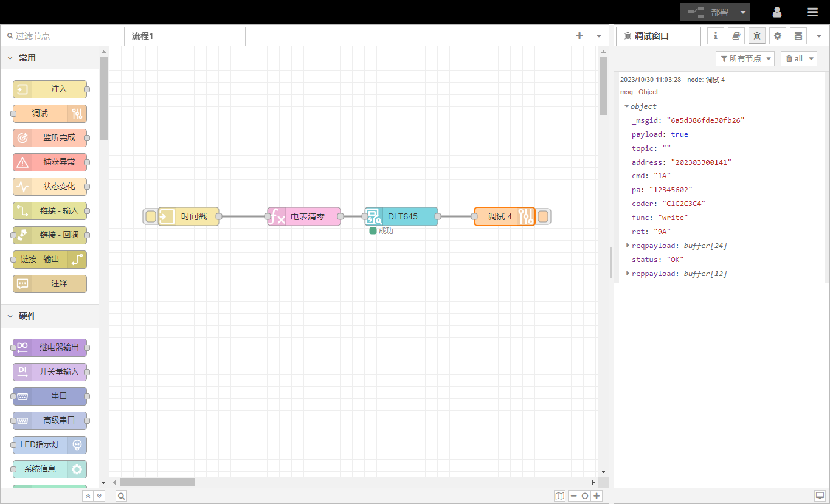This screenshot has width=830, height=504.
Task: Collapse the 常用 palette category
Action: tap(10, 58)
